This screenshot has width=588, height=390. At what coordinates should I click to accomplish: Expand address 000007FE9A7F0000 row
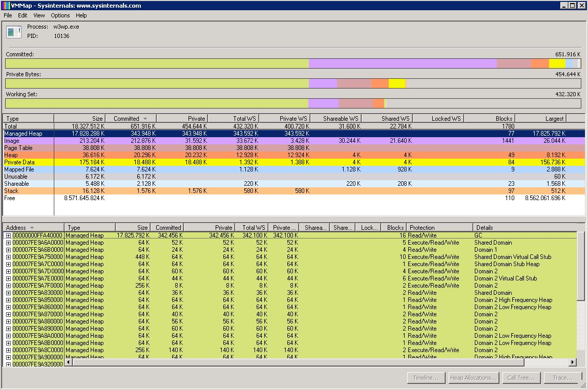pos(8,286)
